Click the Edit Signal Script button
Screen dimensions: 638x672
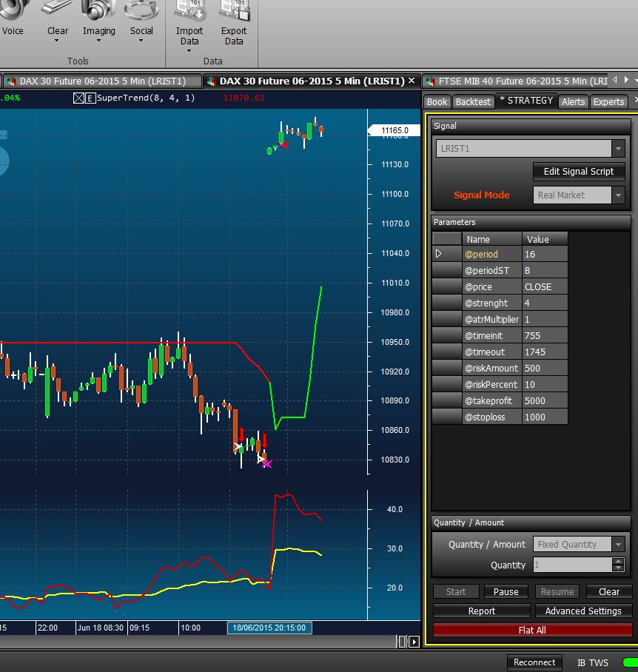[579, 172]
